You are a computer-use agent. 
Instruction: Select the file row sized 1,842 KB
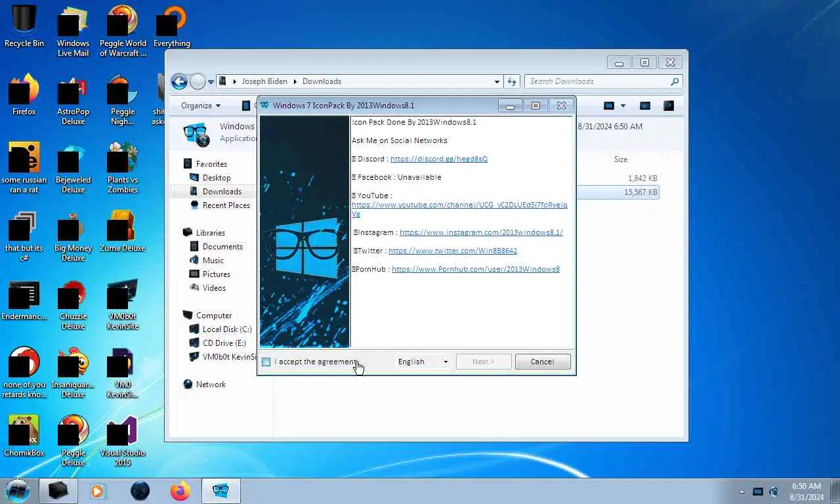click(x=618, y=178)
